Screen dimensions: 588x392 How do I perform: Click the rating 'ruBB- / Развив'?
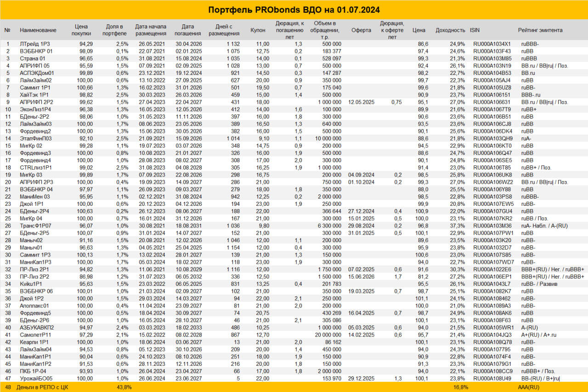click(540, 284)
